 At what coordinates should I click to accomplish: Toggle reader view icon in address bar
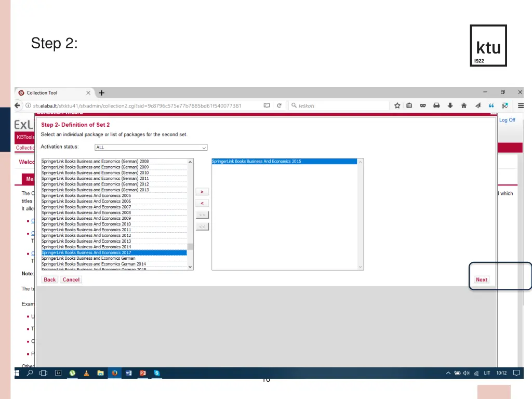pyautogui.click(x=267, y=105)
